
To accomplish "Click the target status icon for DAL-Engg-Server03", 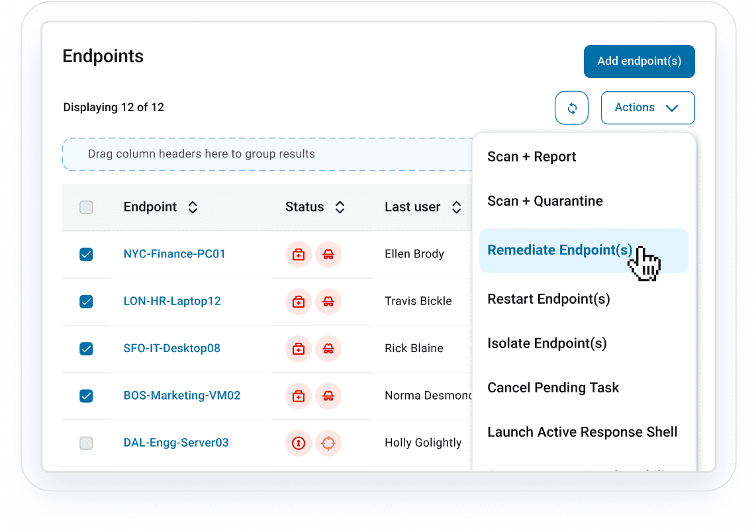I will point(328,443).
